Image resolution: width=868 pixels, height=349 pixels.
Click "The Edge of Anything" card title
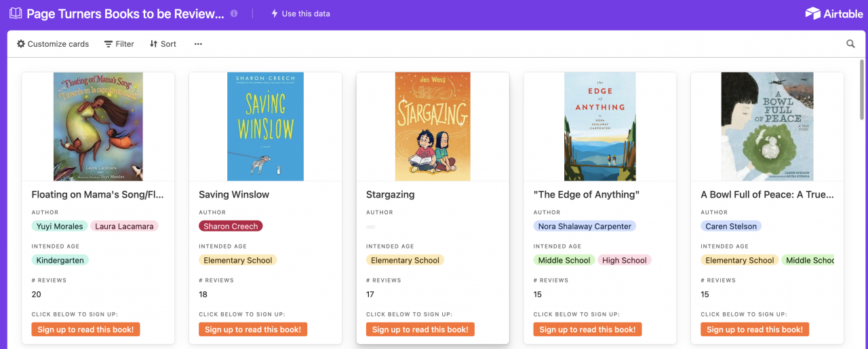tap(587, 194)
